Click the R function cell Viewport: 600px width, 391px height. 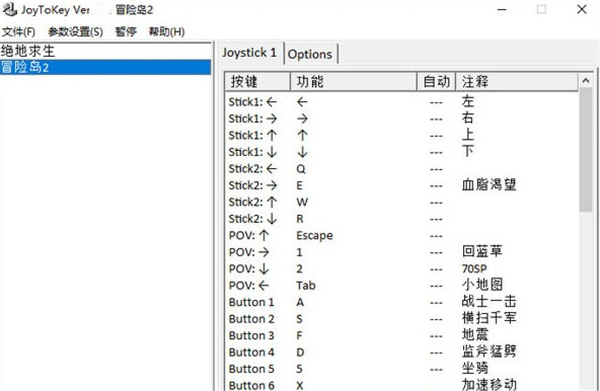[300, 219]
